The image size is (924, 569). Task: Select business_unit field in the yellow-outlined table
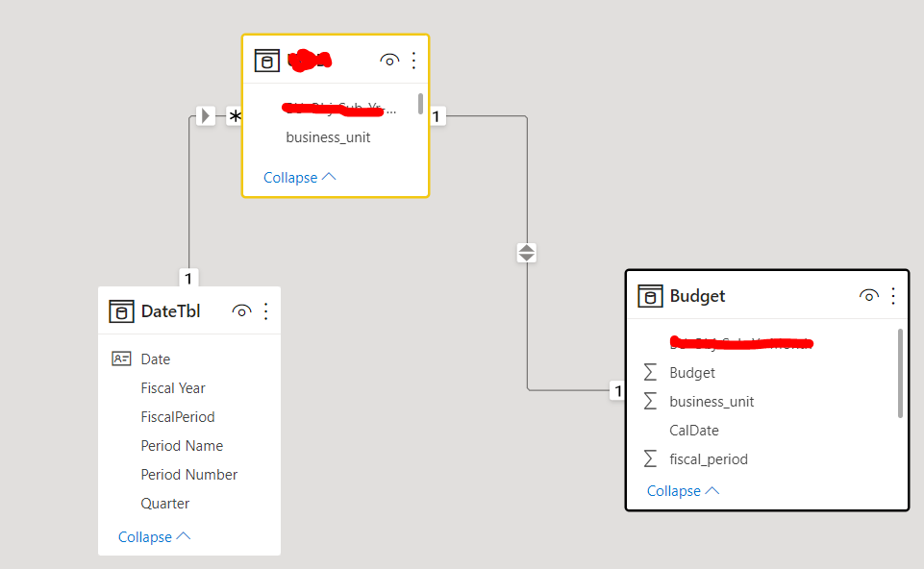pos(328,137)
